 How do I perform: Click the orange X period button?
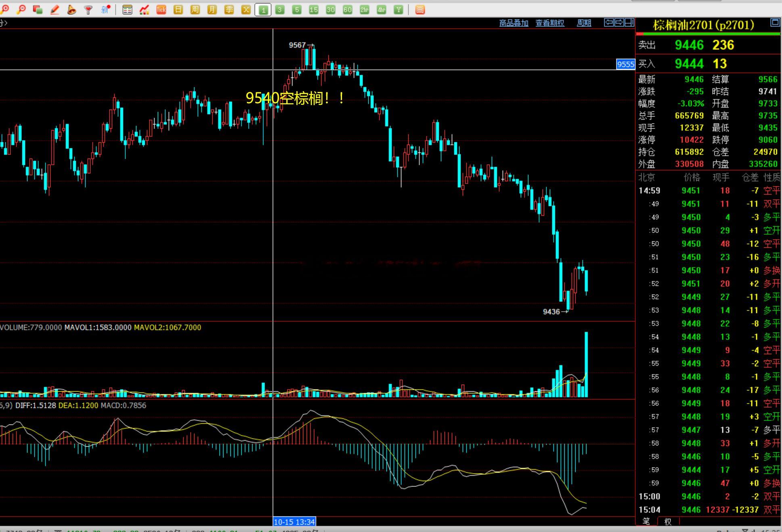(x=246, y=10)
